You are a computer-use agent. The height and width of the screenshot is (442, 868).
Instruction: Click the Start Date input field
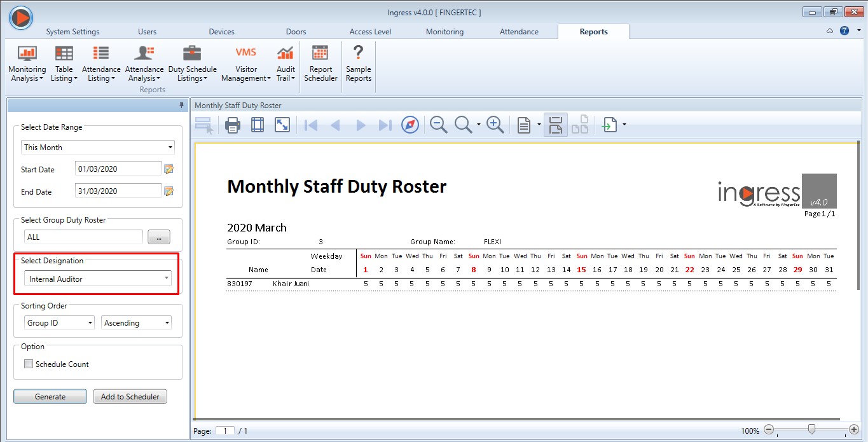(x=118, y=169)
